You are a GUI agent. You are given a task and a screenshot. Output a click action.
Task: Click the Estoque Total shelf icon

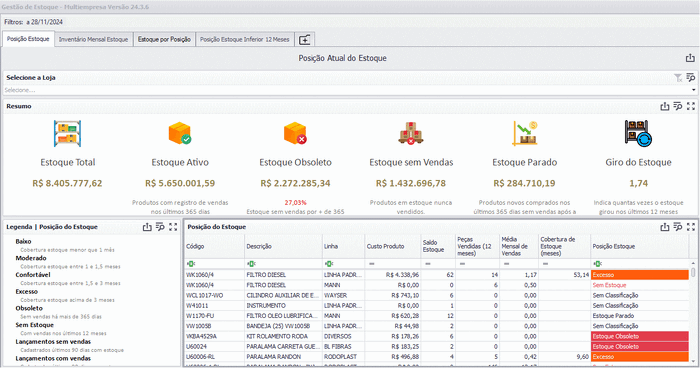[x=67, y=134]
